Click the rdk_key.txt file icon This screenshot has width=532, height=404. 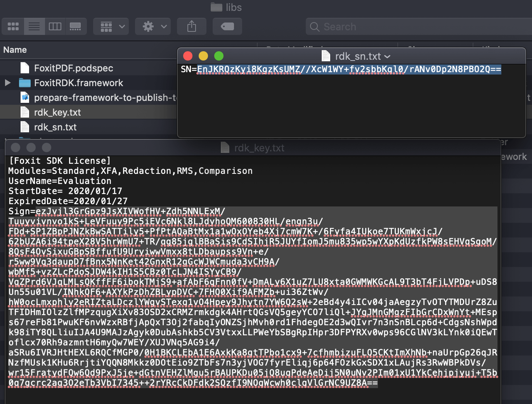25,112
